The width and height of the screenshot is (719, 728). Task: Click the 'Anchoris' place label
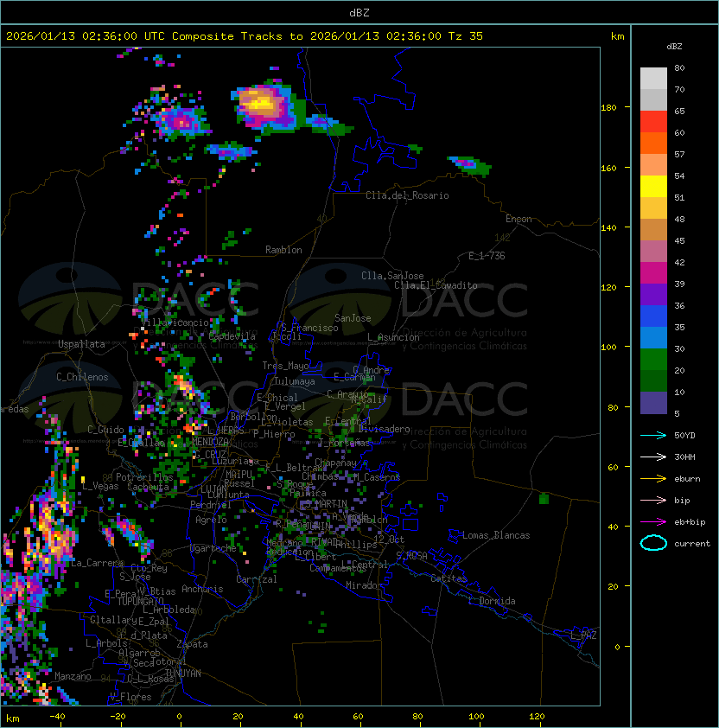click(202, 589)
